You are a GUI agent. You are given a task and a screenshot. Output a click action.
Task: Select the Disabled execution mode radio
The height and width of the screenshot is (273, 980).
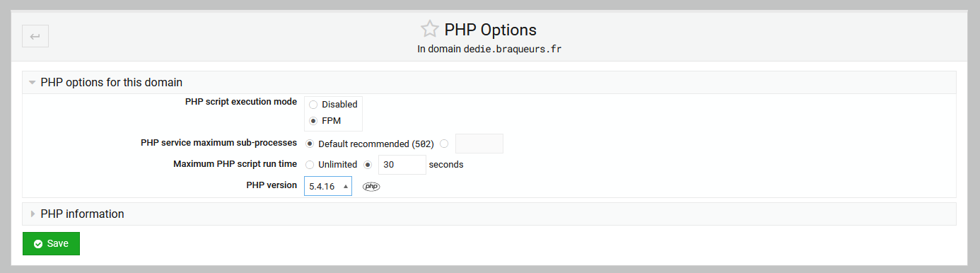click(313, 104)
